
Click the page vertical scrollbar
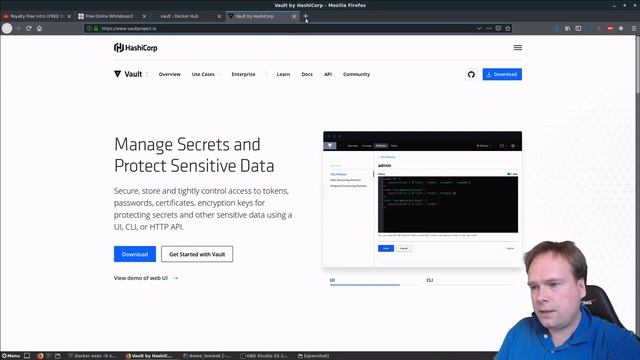(x=638, y=65)
